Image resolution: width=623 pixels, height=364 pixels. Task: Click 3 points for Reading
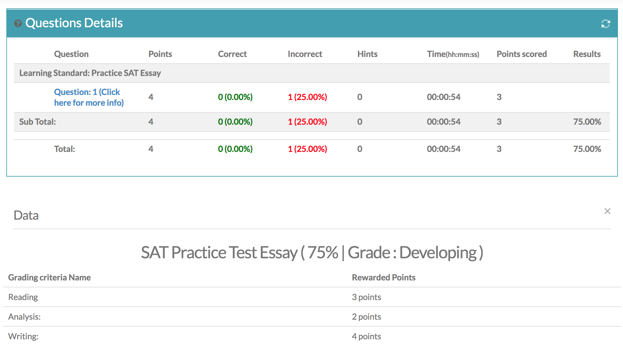click(367, 297)
